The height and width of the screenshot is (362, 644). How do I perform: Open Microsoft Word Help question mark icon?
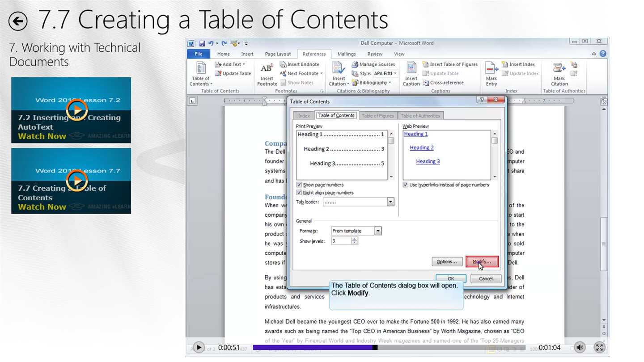point(603,54)
